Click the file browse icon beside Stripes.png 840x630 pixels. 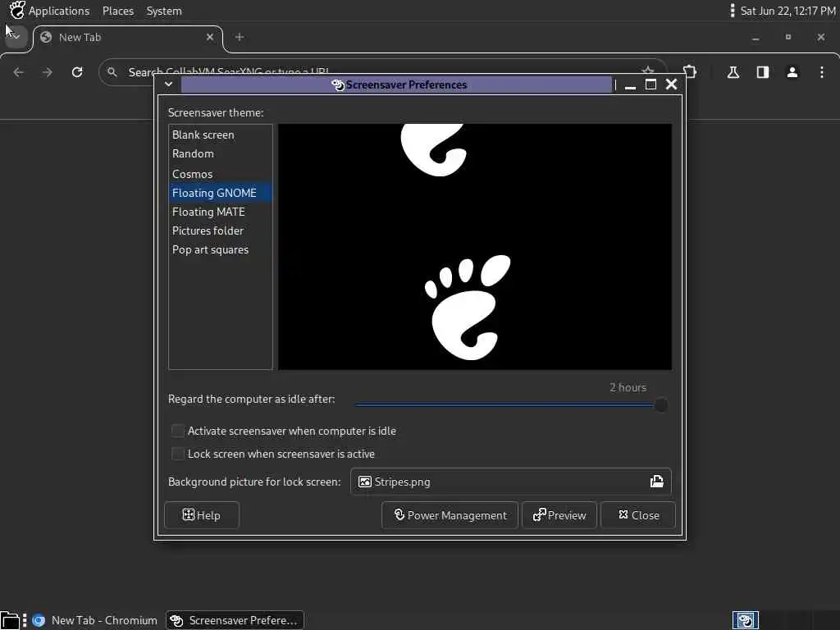pos(657,482)
